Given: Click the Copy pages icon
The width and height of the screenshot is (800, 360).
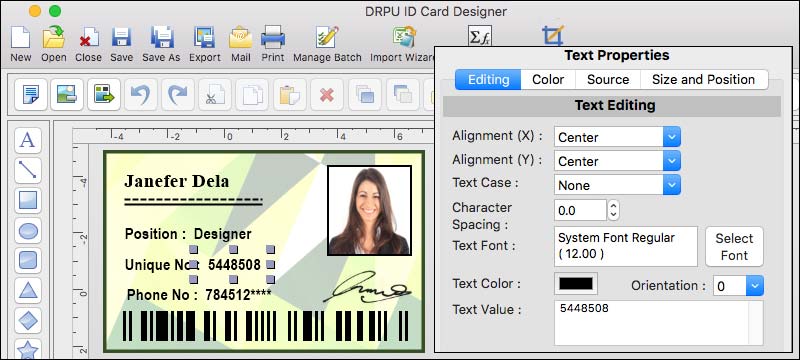Looking at the screenshot, I should click(252, 94).
